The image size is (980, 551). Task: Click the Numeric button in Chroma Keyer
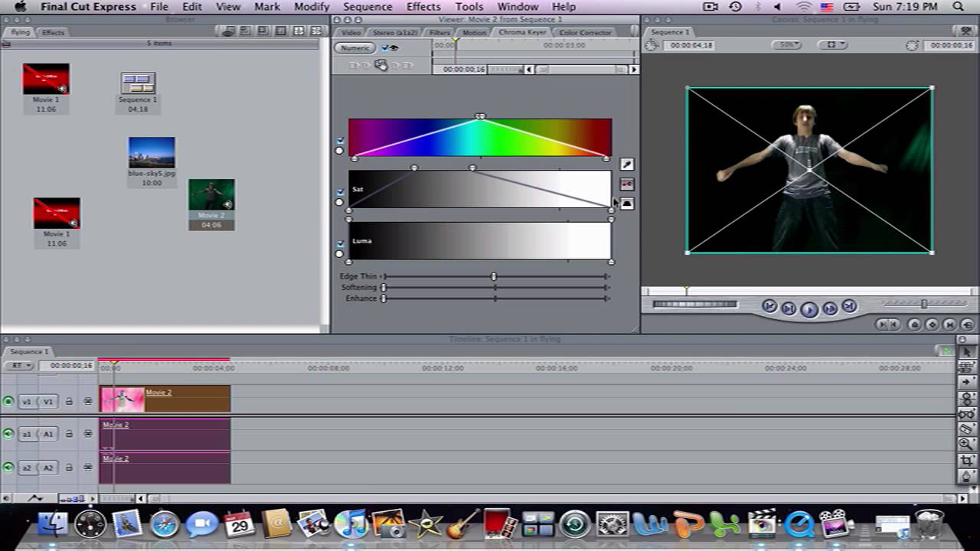pos(354,47)
